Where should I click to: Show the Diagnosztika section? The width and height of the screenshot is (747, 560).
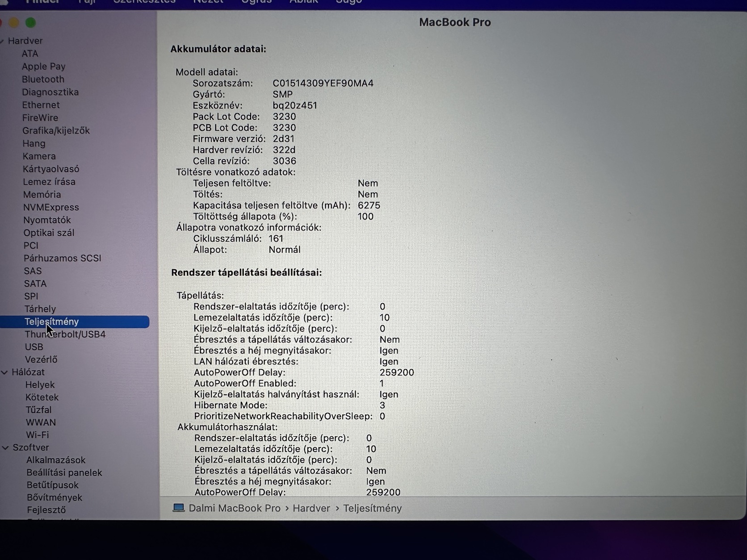(x=50, y=92)
